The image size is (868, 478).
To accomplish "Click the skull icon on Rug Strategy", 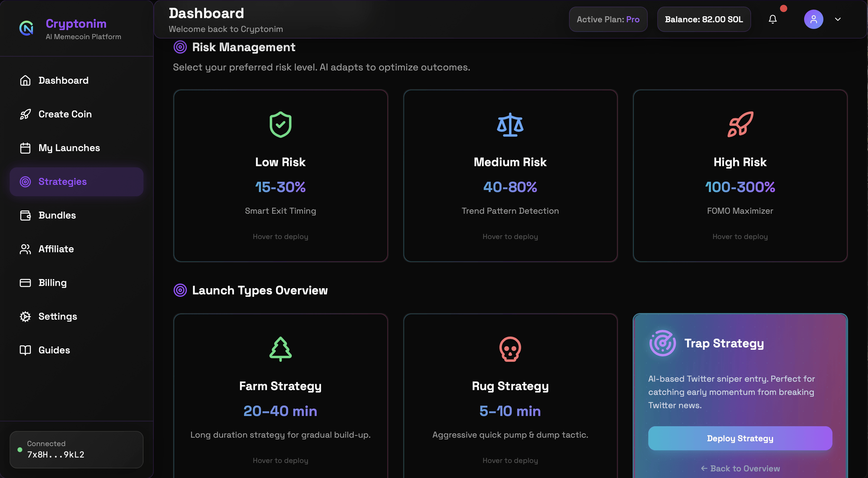I will coord(510,349).
